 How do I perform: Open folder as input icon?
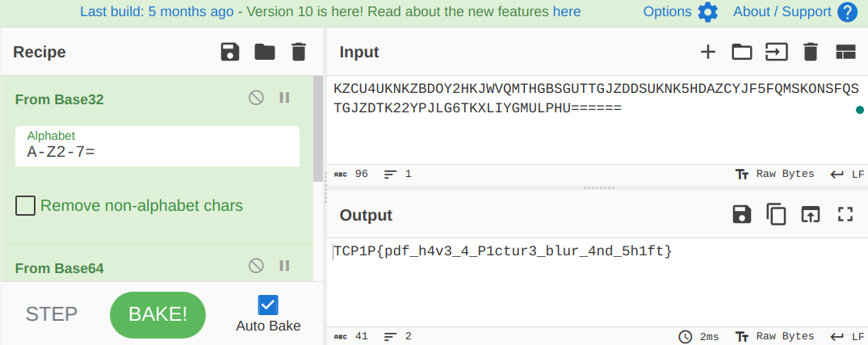coord(742,52)
